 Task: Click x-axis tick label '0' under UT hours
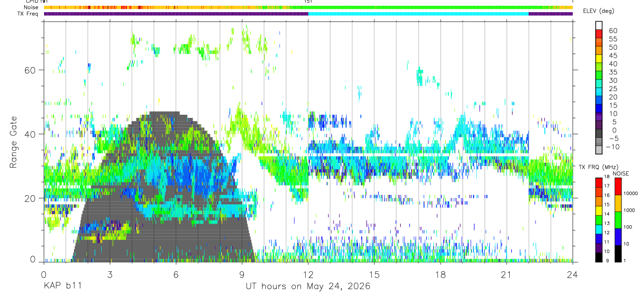[44, 275]
